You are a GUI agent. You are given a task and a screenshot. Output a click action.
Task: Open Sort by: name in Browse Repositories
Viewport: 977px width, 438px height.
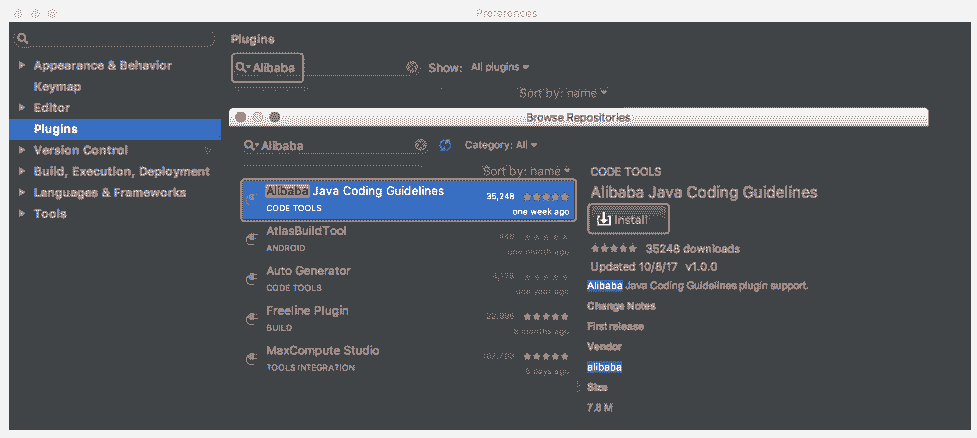526,171
